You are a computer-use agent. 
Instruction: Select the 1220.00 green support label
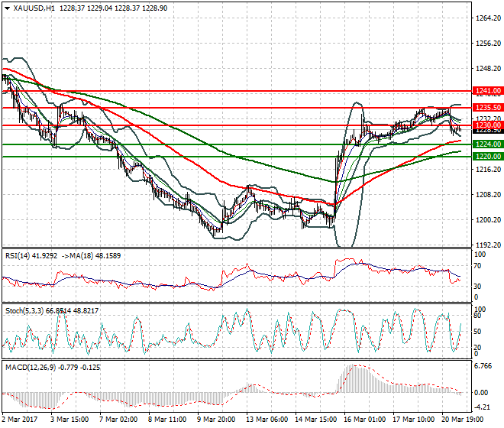pyautogui.click(x=488, y=157)
